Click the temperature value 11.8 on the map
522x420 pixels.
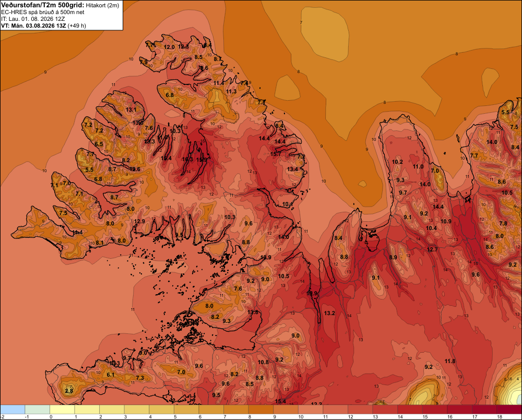pyautogui.click(x=450, y=361)
